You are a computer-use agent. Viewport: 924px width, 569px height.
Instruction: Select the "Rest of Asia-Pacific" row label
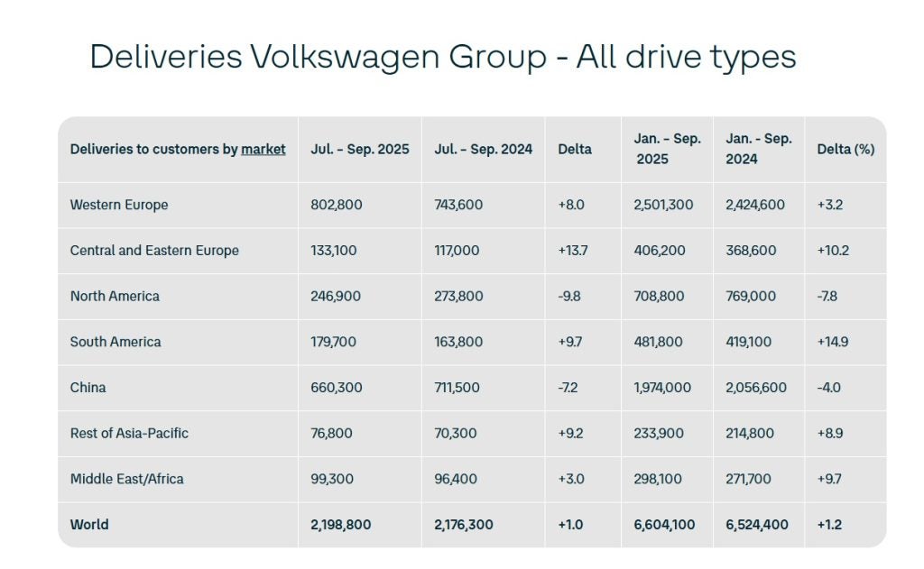(x=129, y=433)
